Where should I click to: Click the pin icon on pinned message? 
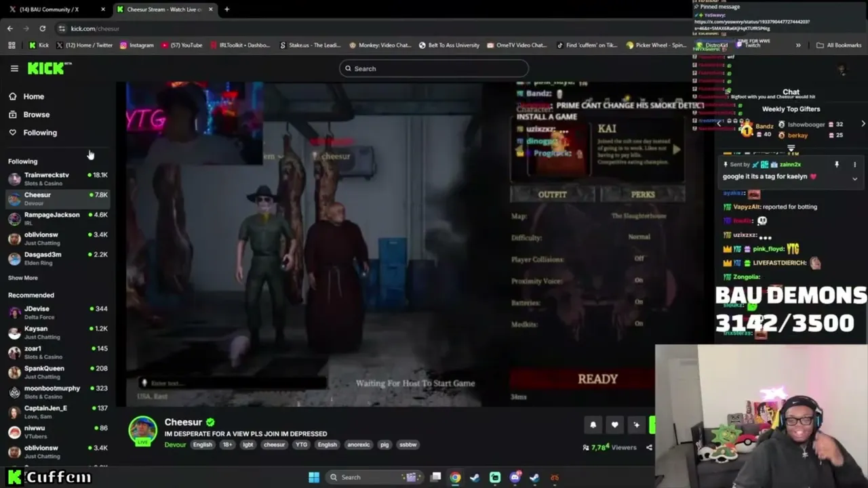(x=837, y=165)
